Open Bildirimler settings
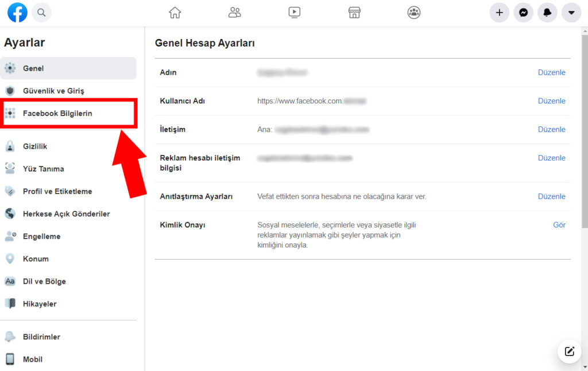This screenshot has height=371, width=588. pos(68,337)
